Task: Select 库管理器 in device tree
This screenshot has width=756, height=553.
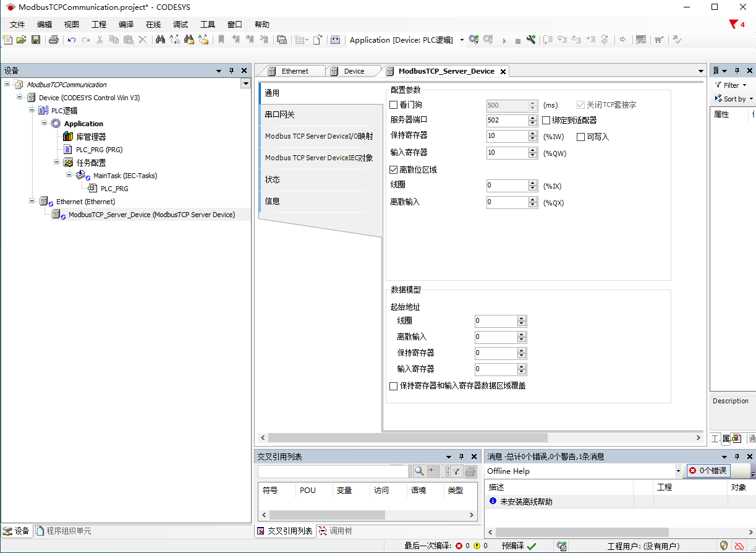Action: point(91,137)
